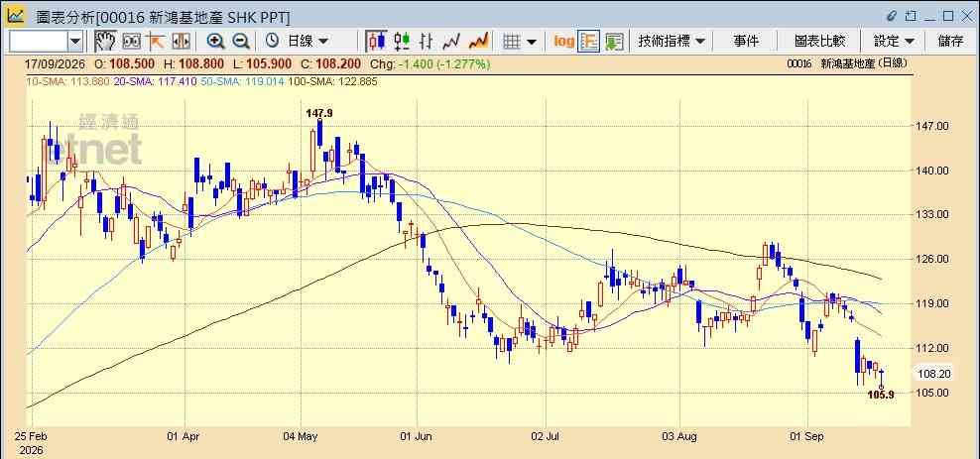The image size is (980, 459).
Task: Open the 日線 period dropdown
Action: pyautogui.click(x=307, y=42)
